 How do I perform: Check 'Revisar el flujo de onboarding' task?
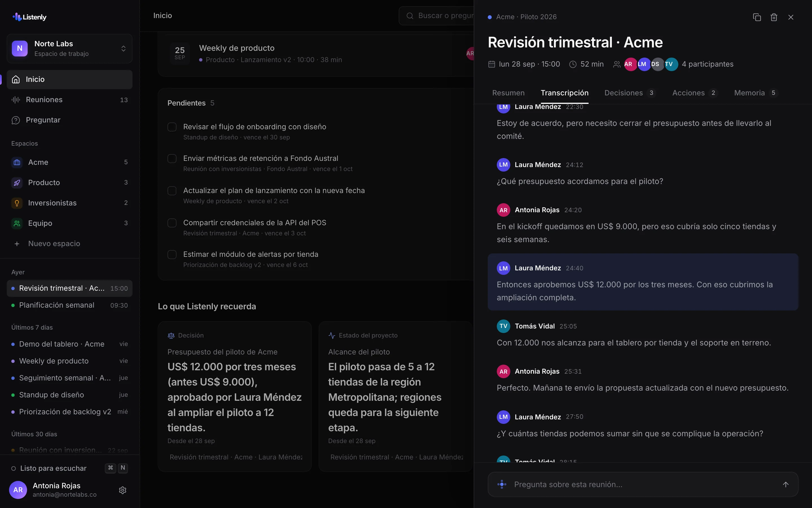pos(172,127)
